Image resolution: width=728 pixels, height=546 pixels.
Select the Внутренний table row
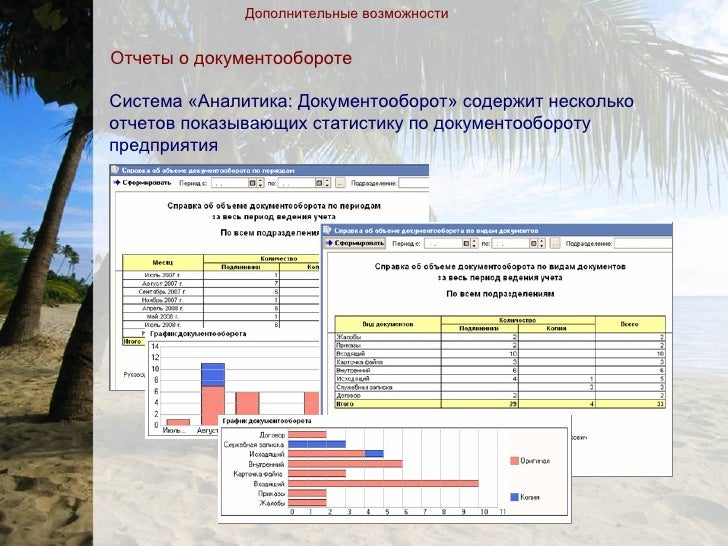pos(500,370)
